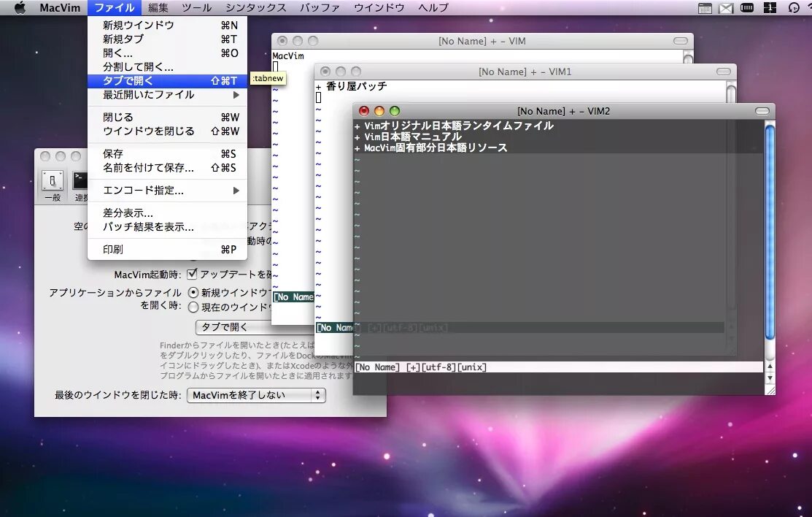Click the resize grip of VIM2 window
812x517 pixels.
pos(770,390)
